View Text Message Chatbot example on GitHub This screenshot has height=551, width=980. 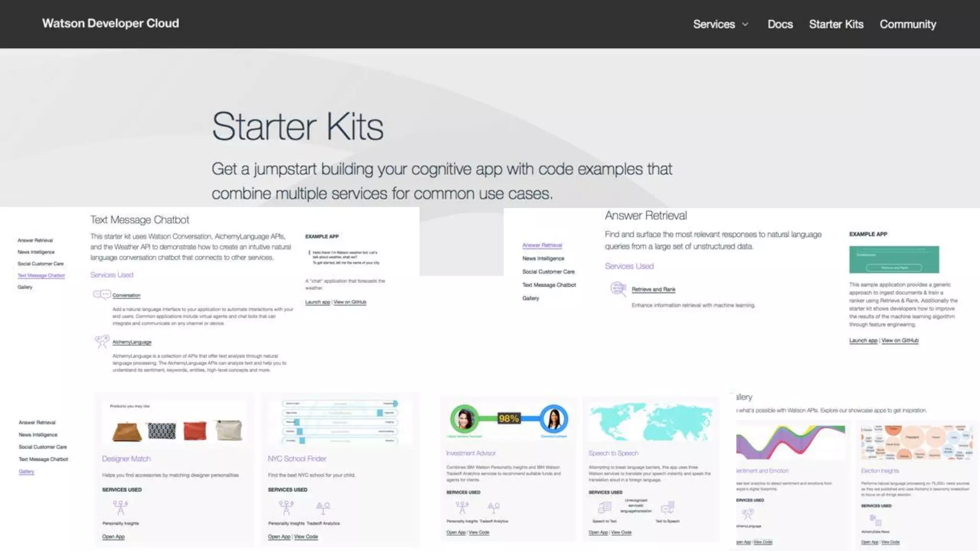point(350,302)
